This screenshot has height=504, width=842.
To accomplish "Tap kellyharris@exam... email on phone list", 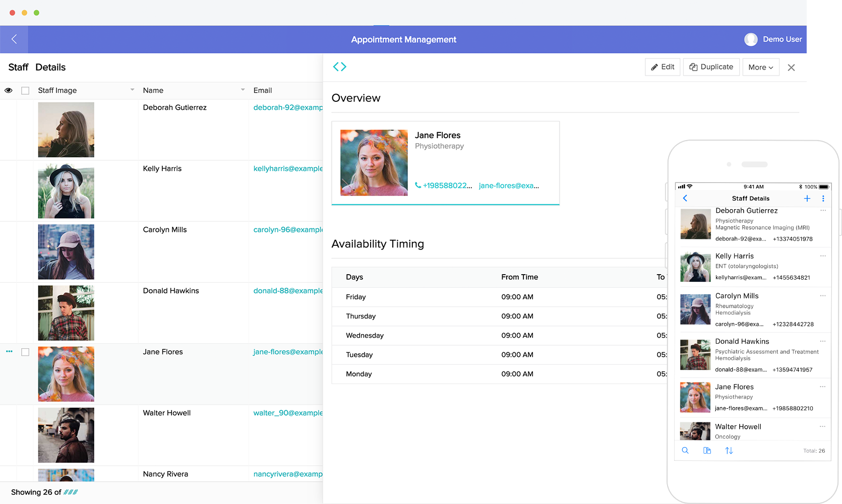I will [741, 278].
